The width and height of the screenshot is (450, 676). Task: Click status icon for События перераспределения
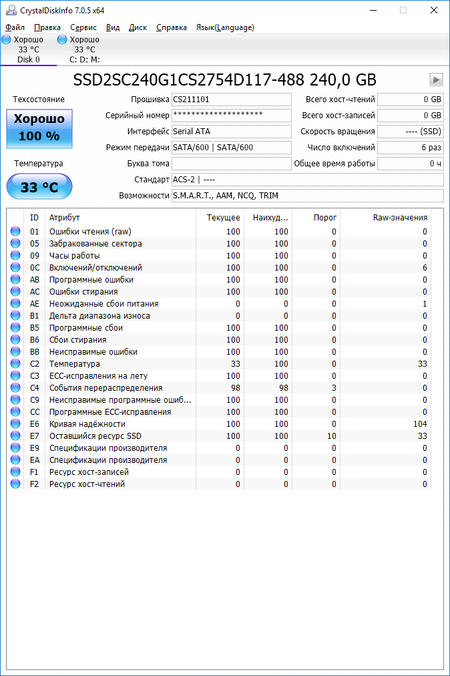coord(16,388)
